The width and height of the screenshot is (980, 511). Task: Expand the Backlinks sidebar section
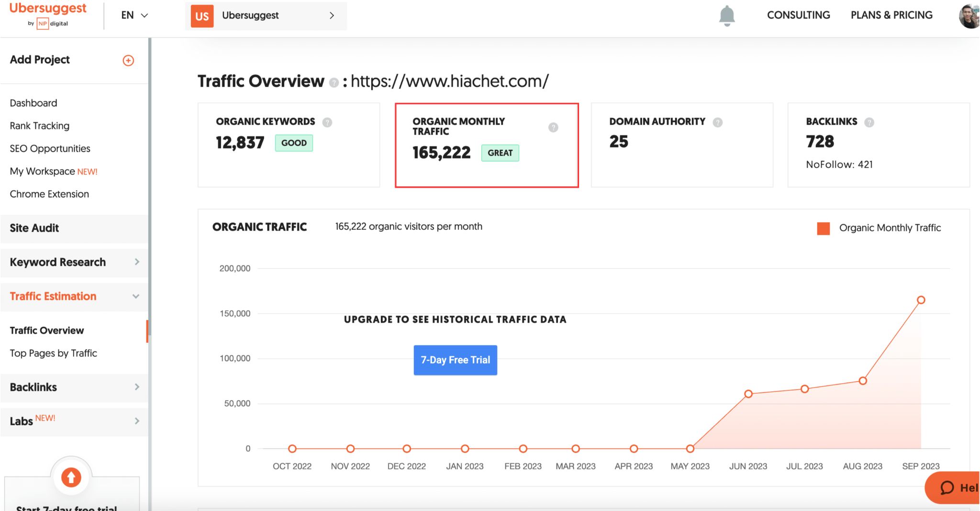74,387
